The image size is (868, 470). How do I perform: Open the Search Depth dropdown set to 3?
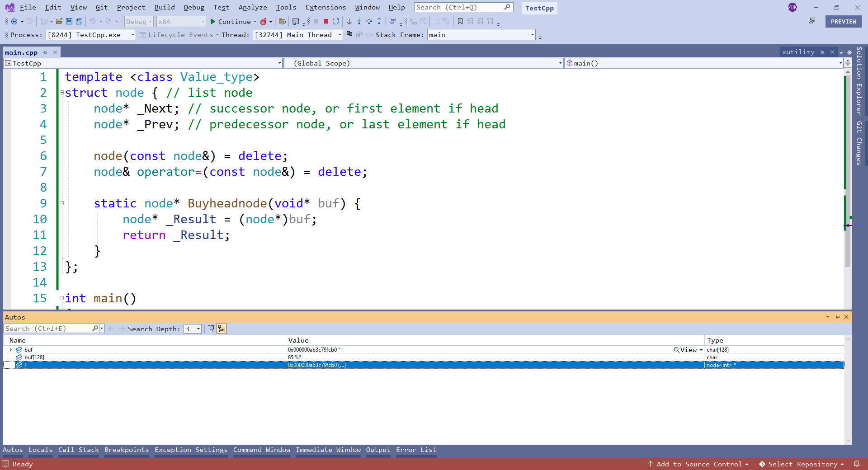[x=193, y=329]
